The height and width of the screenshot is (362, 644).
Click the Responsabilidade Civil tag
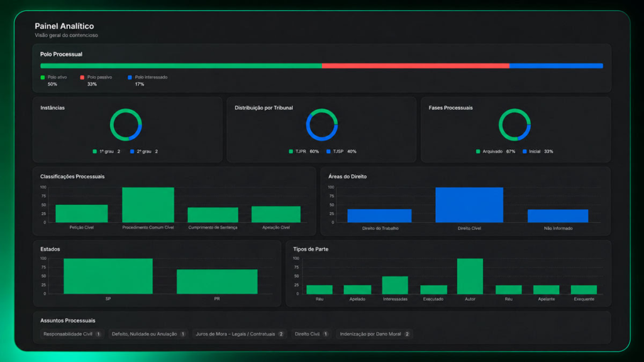click(72, 334)
